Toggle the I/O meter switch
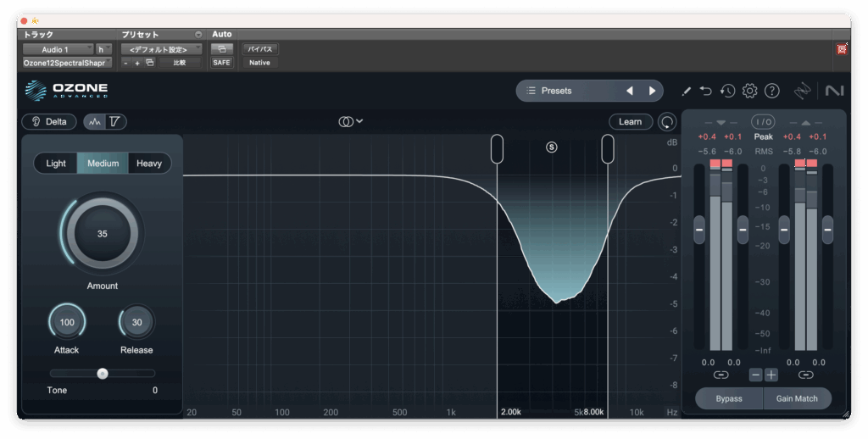The height and width of the screenshot is (439, 868). (763, 122)
